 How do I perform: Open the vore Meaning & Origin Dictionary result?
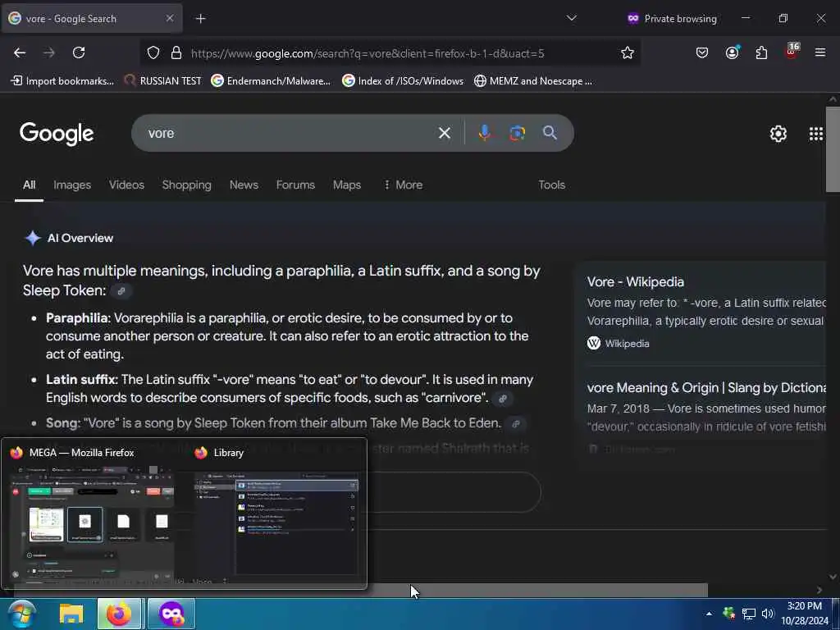tap(706, 388)
